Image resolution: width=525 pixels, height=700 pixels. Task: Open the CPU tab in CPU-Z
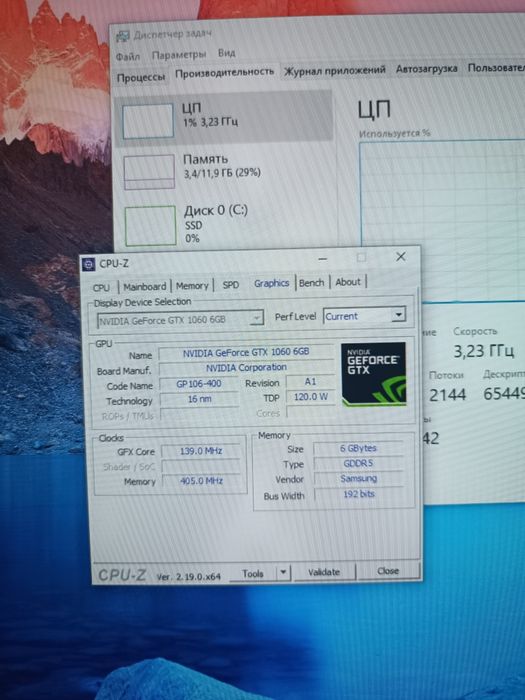click(101, 288)
